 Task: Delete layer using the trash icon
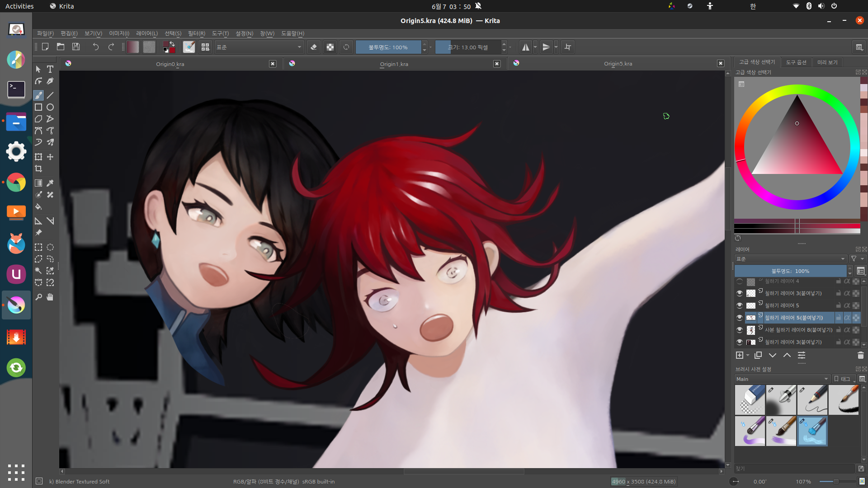coord(860,355)
